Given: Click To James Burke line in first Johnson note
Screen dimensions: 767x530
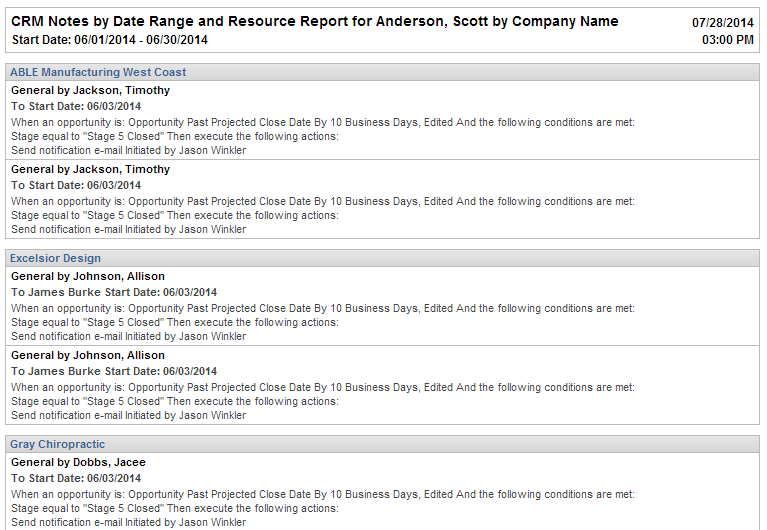Looking at the screenshot, I should click(x=114, y=292).
